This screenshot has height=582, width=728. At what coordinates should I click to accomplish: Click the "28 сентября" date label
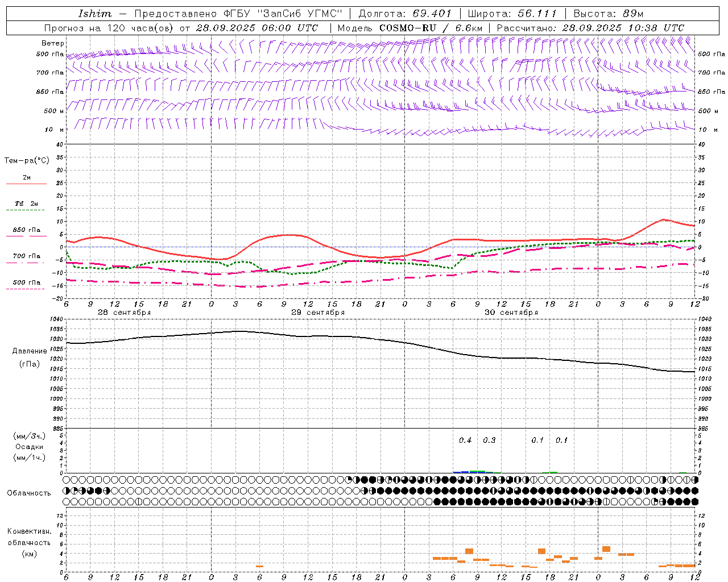125,313
